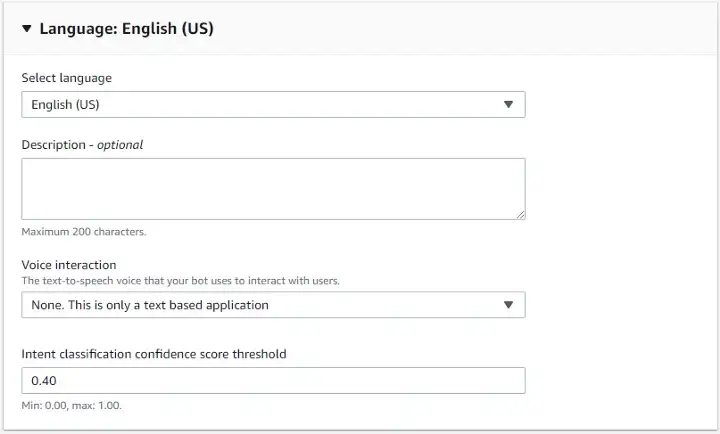The image size is (720, 434).
Task: Focus the confidence score threshold field
Action: (x=273, y=381)
